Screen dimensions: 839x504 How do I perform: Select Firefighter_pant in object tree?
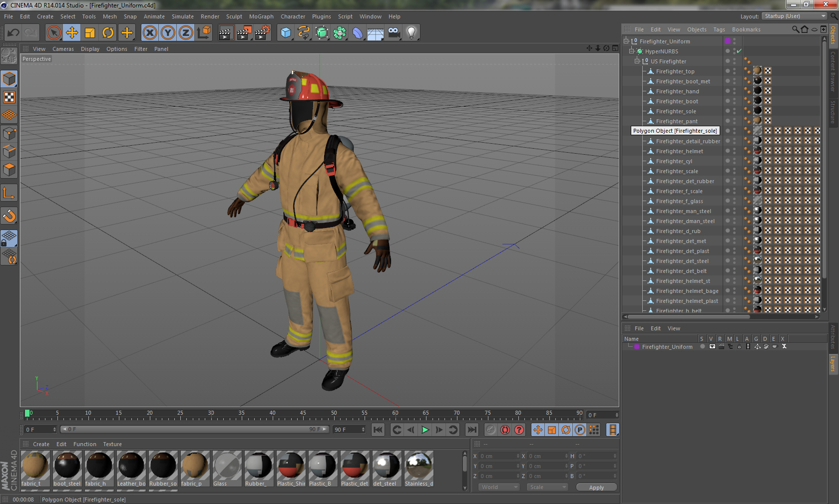[x=676, y=121]
